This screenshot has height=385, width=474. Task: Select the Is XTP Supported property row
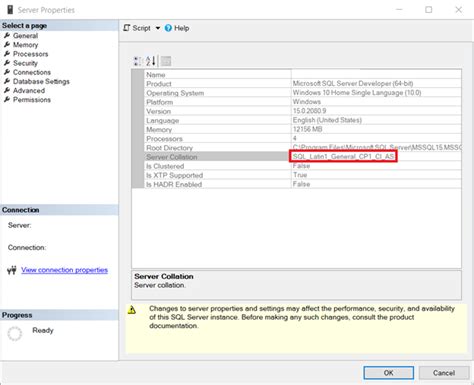click(303, 175)
